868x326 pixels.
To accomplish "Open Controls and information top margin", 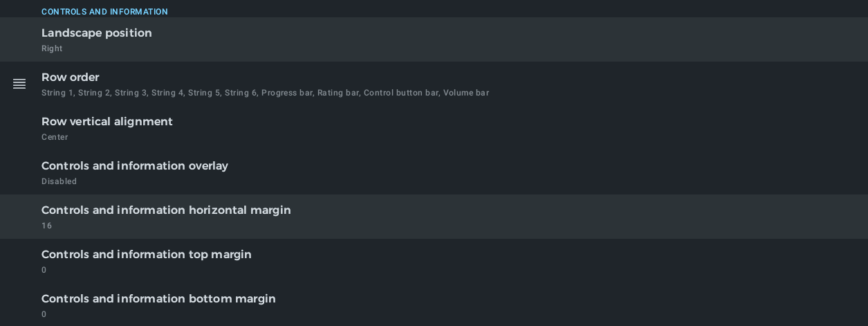I will pos(147,255).
